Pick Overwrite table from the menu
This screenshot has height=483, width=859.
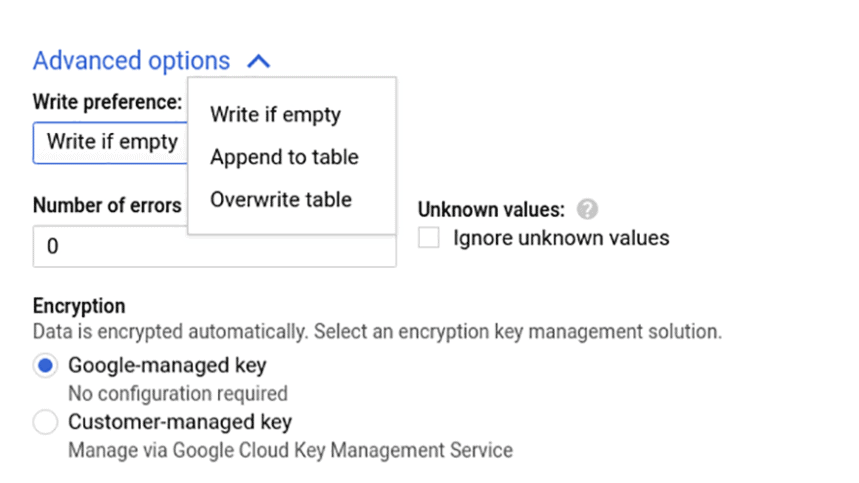[281, 199]
